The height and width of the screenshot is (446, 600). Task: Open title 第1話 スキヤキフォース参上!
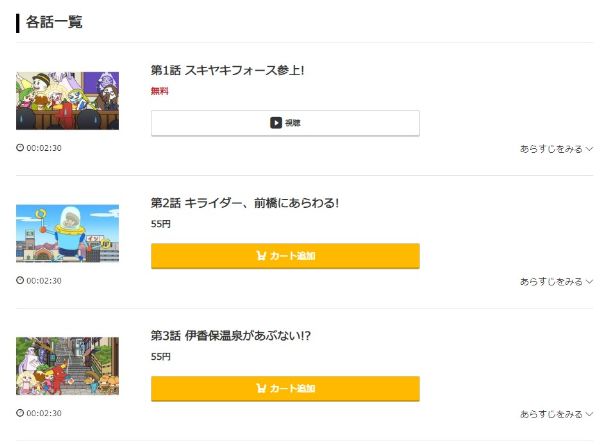[x=227, y=70]
